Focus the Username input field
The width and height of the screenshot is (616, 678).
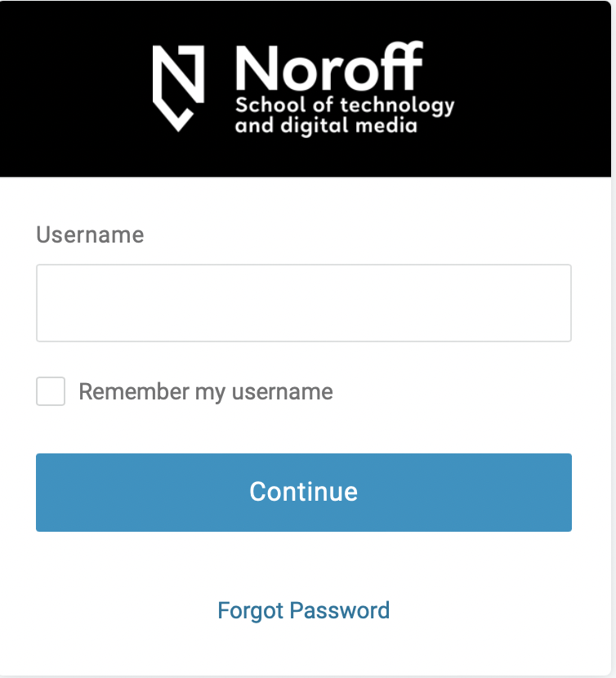click(304, 303)
